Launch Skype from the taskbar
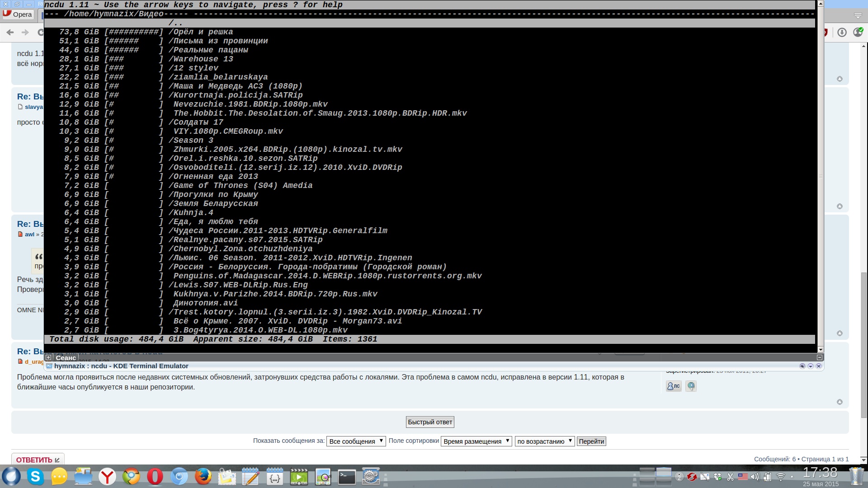868x488 pixels. [x=35, y=477]
